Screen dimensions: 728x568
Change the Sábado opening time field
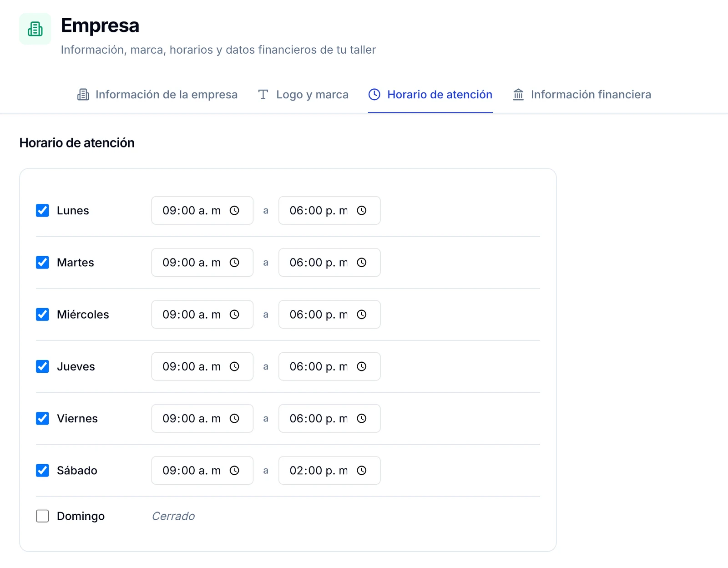pyautogui.click(x=202, y=470)
